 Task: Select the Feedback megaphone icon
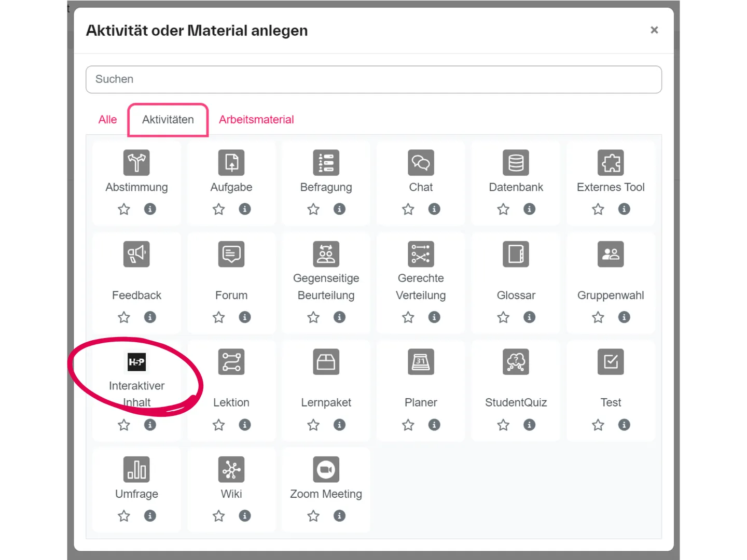tap(136, 254)
